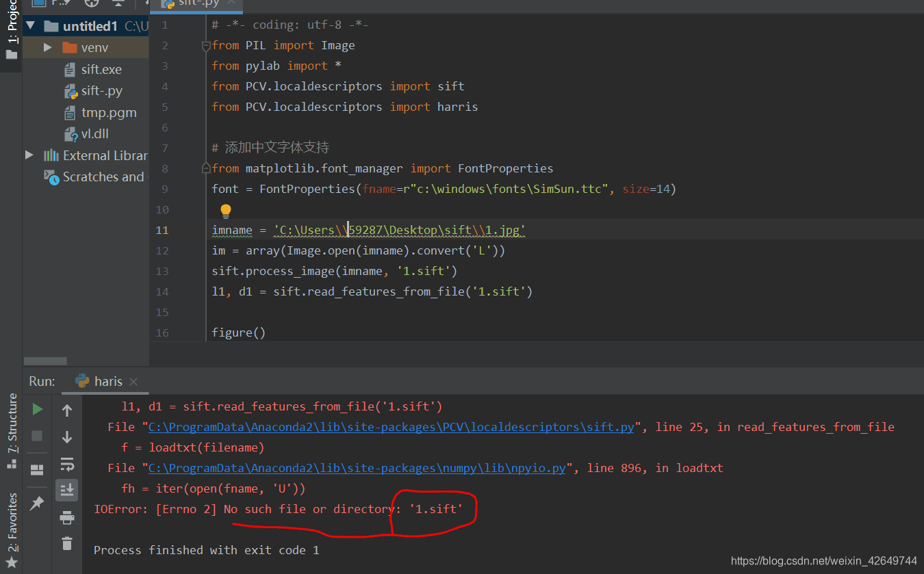The height and width of the screenshot is (574, 924).
Task: Collapse the untitled1 project root
Action: pos(31,26)
